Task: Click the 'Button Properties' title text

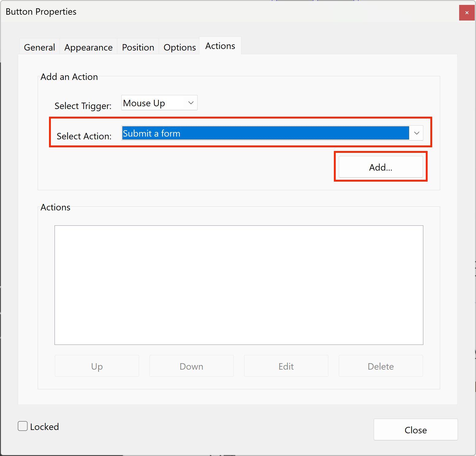Action: (x=41, y=12)
